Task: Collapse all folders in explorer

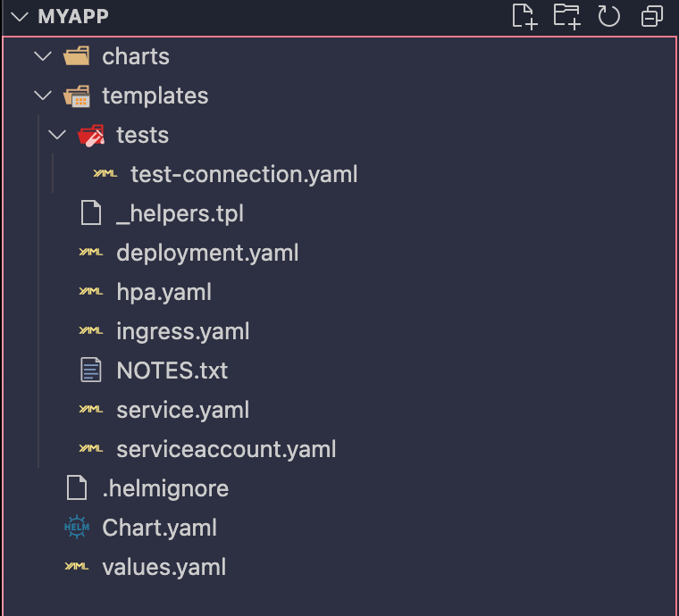Action: click(652, 16)
